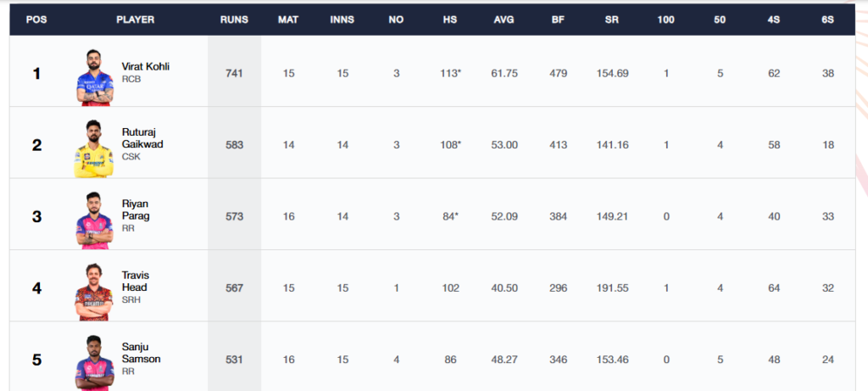Open the Travis Head name link
The image size is (868, 391).
(135, 282)
